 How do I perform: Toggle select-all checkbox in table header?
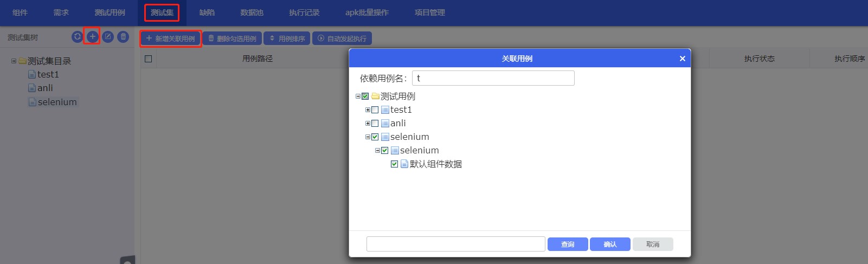[x=148, y=59]
